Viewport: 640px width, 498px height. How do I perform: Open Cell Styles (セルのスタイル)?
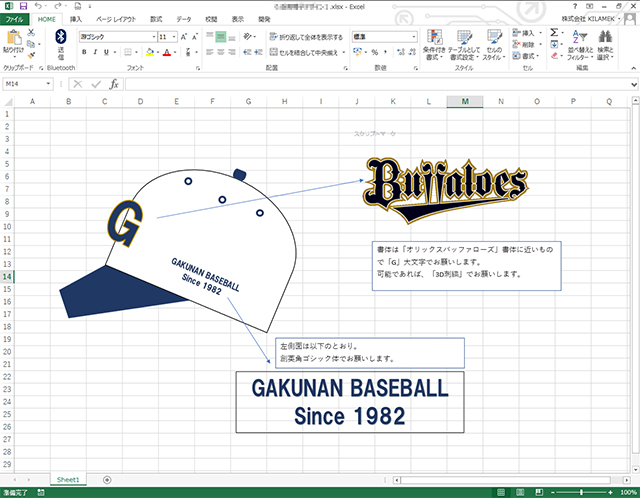(x=494, y=45)
